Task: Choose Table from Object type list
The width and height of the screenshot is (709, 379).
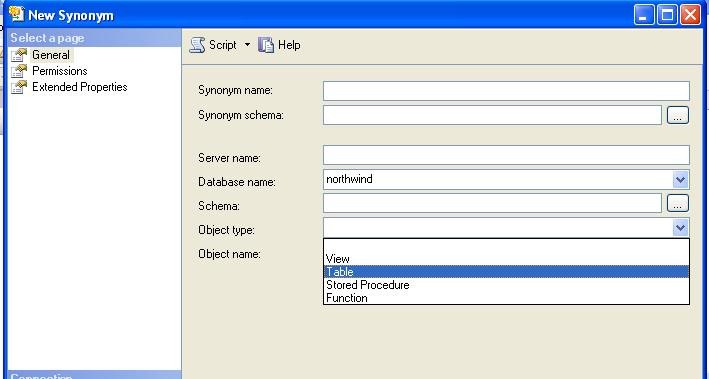Action: point(506,271)
